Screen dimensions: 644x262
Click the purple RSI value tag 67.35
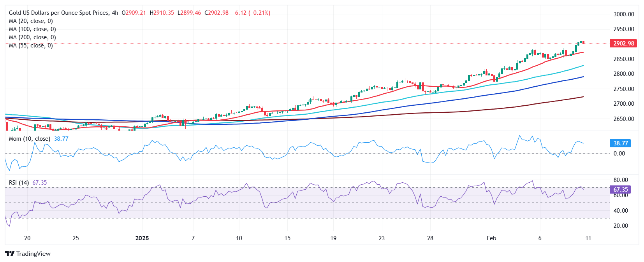621,190
